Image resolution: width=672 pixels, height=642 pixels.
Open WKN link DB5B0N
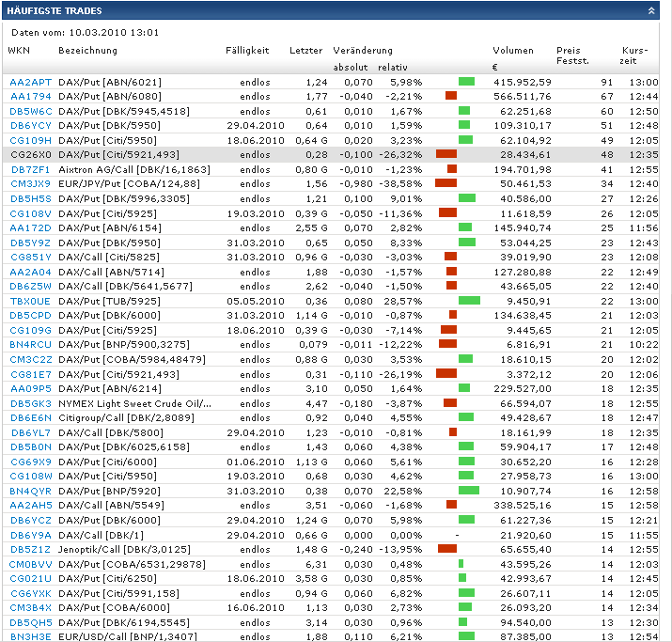[30, 447]
